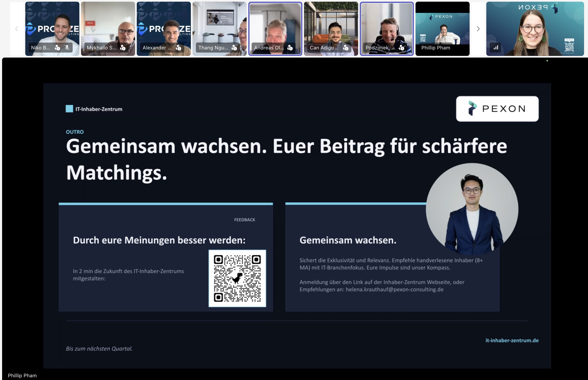Click the "Bis zum nächsten Quartal." footer text
The image size is (588, 380).
pyautogui.click(x=99, y=349)
